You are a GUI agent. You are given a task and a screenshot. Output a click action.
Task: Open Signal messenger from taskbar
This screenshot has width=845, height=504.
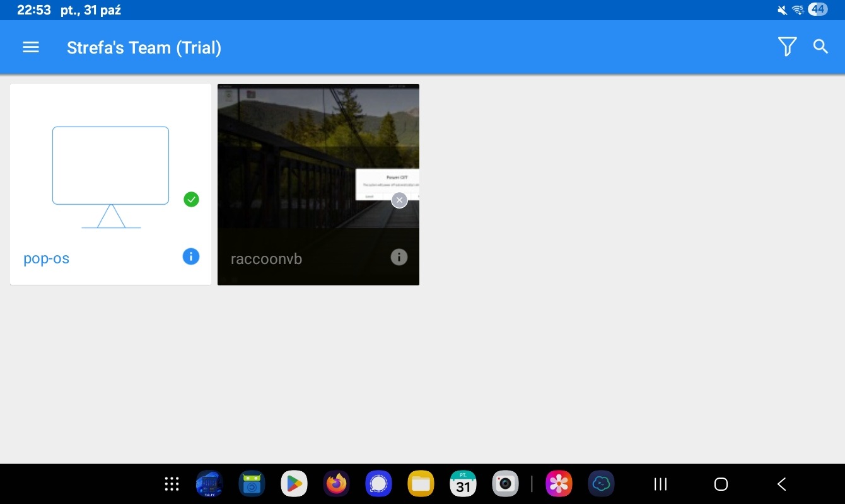pyautogui.click(x=378, y=484)
